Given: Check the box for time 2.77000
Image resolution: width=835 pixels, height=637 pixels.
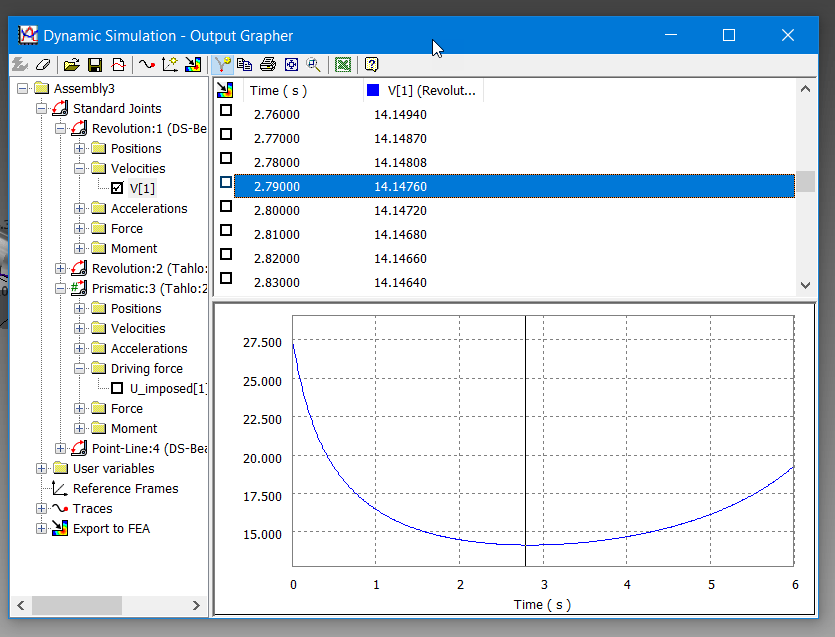Looking at the screenshot, I should (x=226, y=134).
